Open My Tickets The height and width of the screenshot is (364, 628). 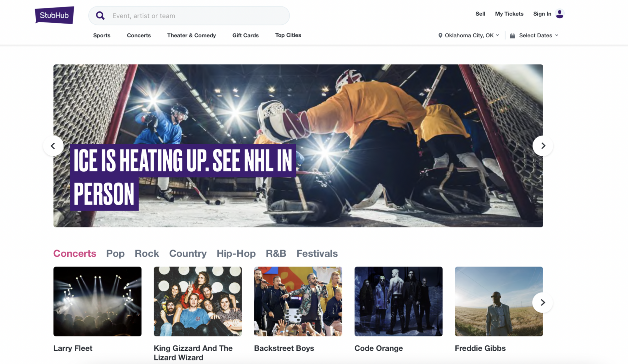click(x=509, y=14)
